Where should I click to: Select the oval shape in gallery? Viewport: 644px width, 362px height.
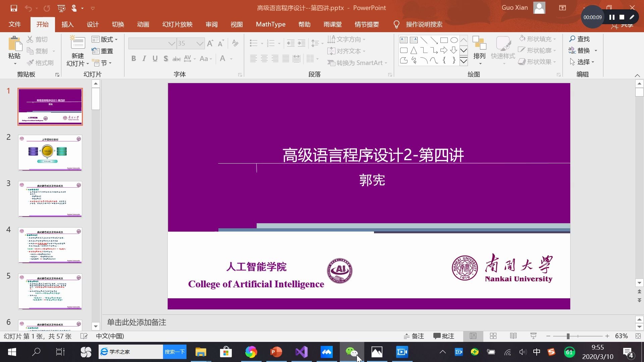(x=454, y=40)
